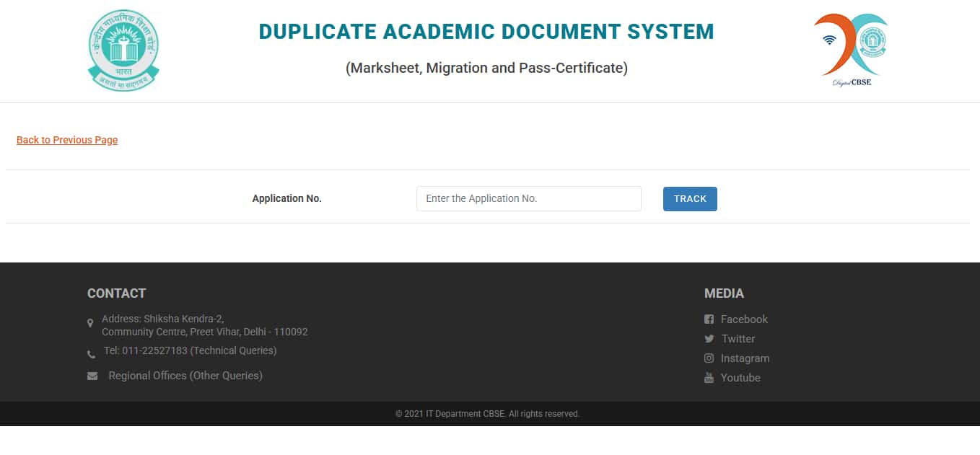Open the Twitter text link
980x455 pixels.
point(738,339)
